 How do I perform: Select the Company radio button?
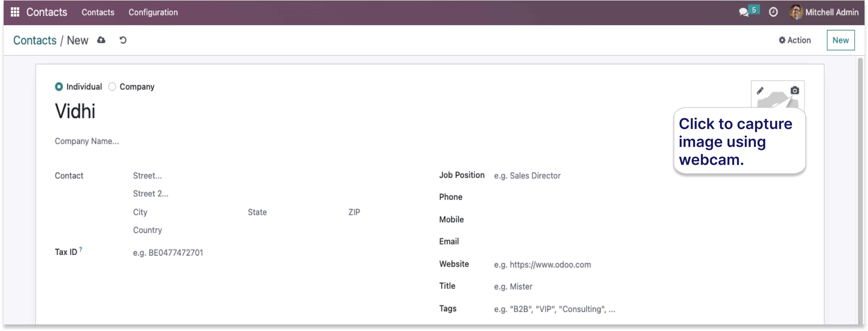(x=112, y=87)
